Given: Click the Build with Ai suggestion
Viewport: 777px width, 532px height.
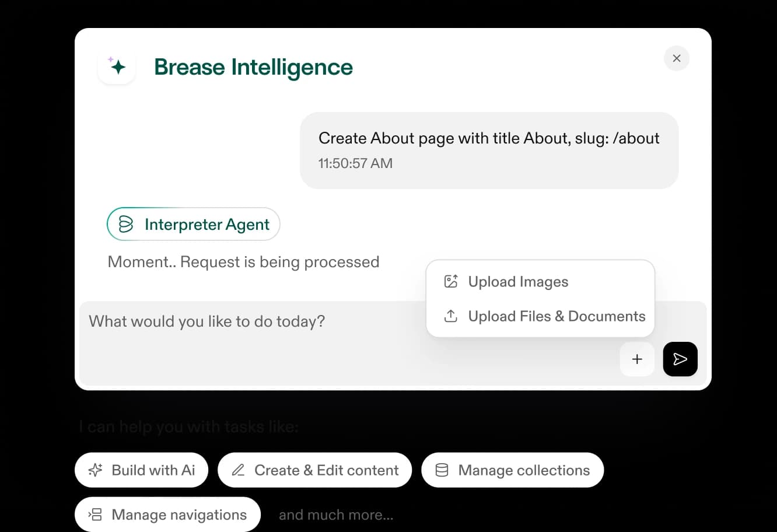Looking at the screenshot, I should coord(141,470).
